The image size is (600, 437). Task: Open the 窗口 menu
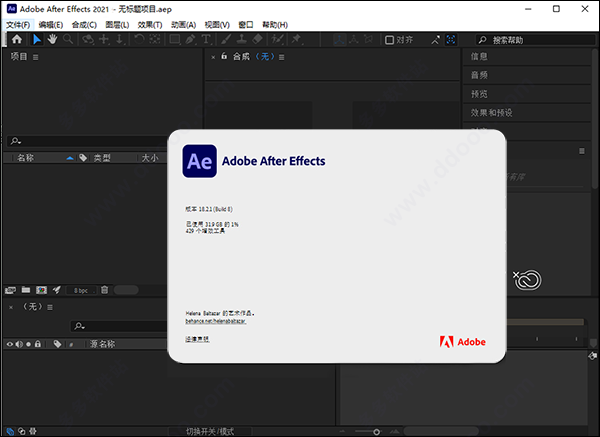pyautogui.click(x=246, y=25)
